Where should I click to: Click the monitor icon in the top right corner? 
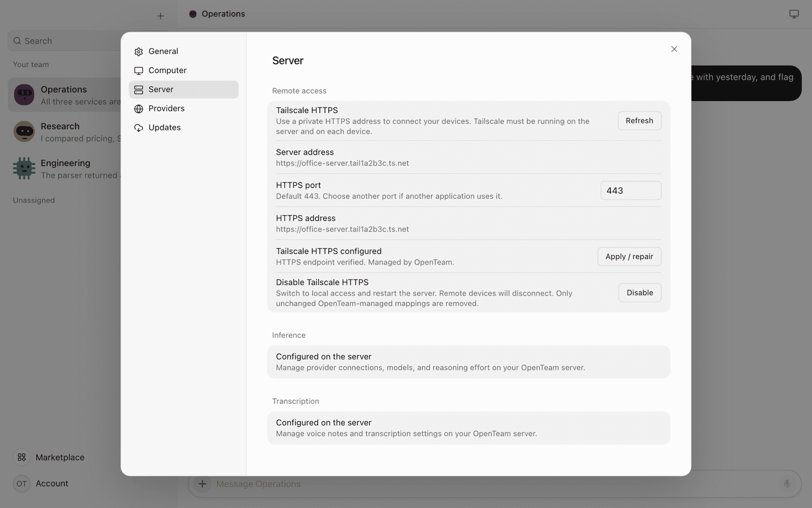click(x=794, y=14)
